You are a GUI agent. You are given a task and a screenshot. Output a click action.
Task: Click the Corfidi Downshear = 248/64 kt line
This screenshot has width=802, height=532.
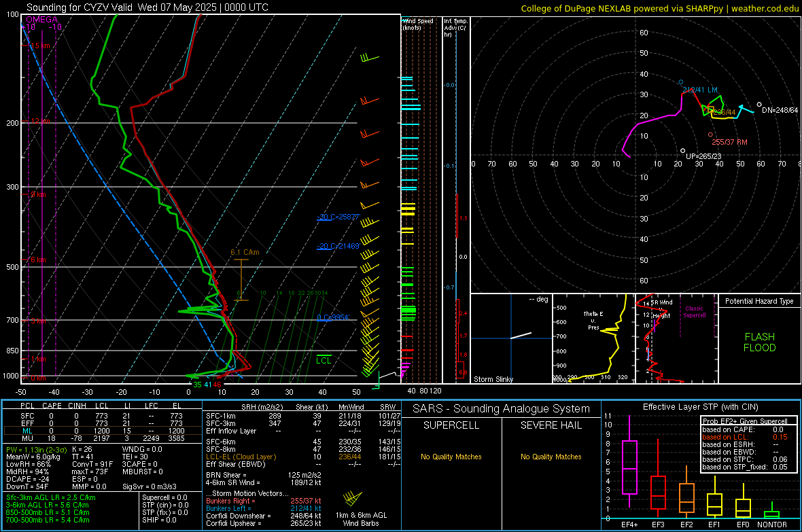(x=264, y=516)
